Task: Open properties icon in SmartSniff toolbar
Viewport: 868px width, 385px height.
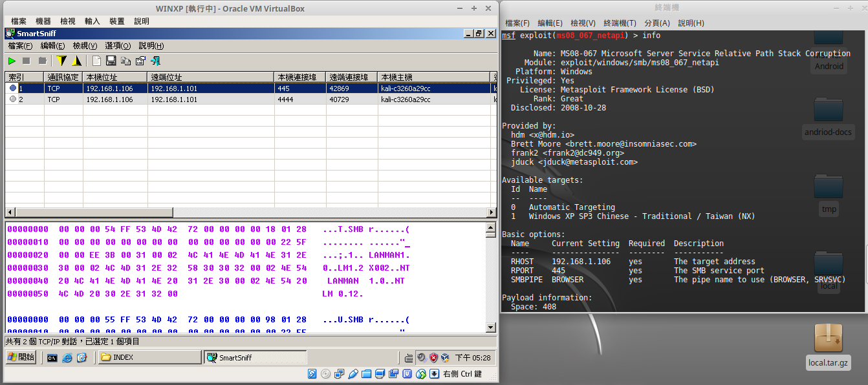Action: click(x=140, y=61)
